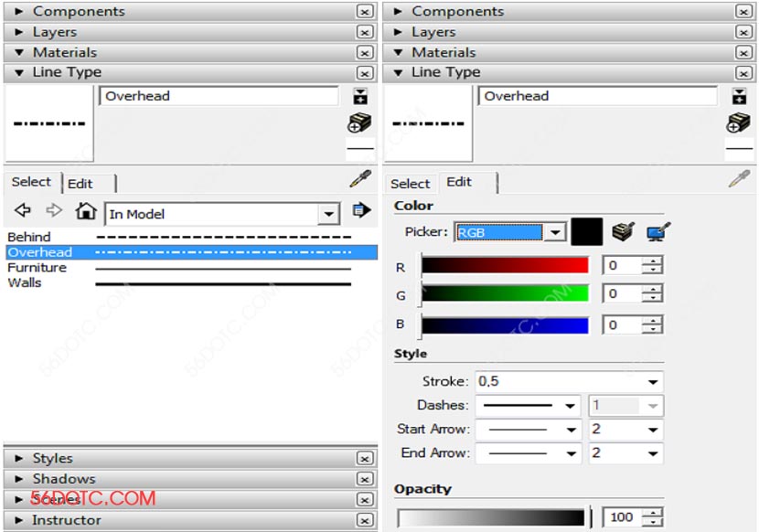This screenshot has height=532, width=759.
Task: Click the Overhead name field in left panel
Action: tap(219, 96)
